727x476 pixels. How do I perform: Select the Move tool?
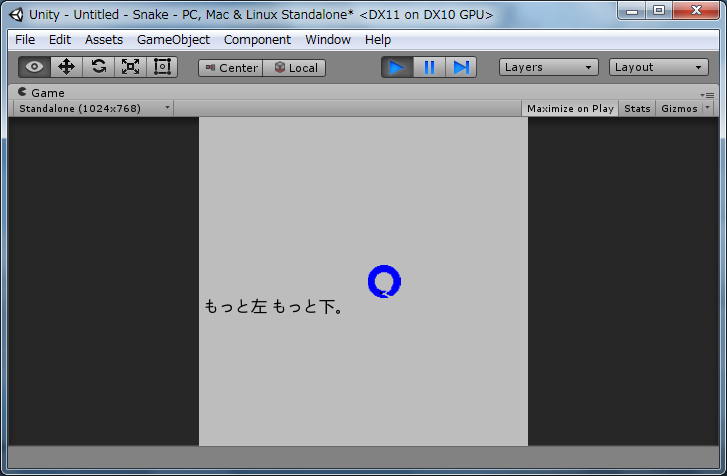pos(66,67)
